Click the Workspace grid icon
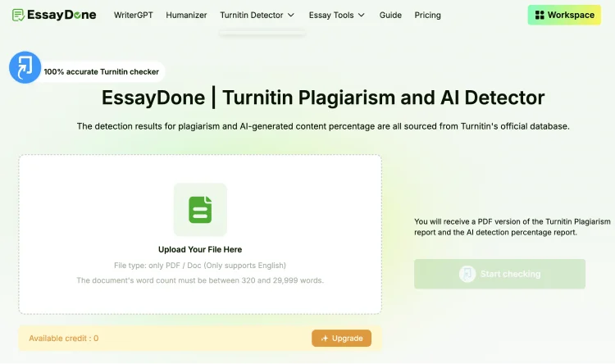The height and width of the screenshot is (364, 615). tap(540, 15)
